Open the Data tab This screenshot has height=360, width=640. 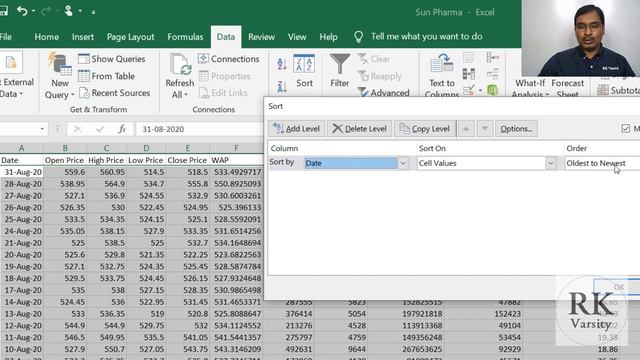(x=226, y=37)
